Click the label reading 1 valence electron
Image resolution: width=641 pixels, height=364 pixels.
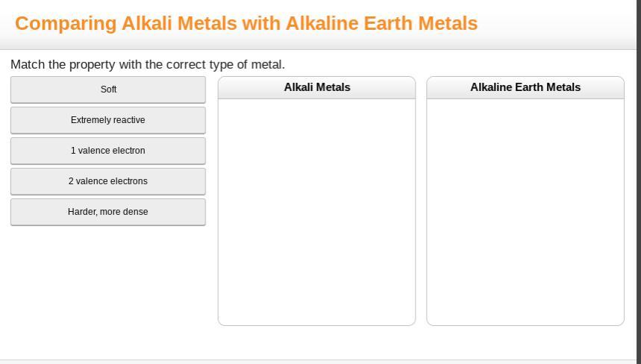pyautogui.click(x=108, y=151)
